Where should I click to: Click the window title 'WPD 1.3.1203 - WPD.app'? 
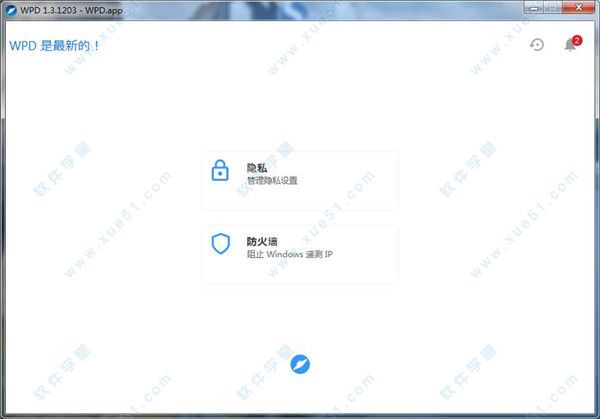71,10
